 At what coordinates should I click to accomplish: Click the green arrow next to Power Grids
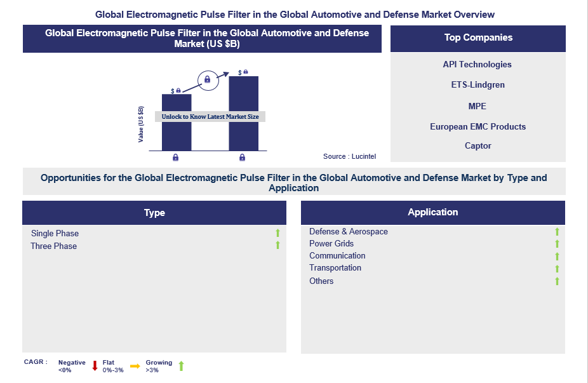(557, 244)
